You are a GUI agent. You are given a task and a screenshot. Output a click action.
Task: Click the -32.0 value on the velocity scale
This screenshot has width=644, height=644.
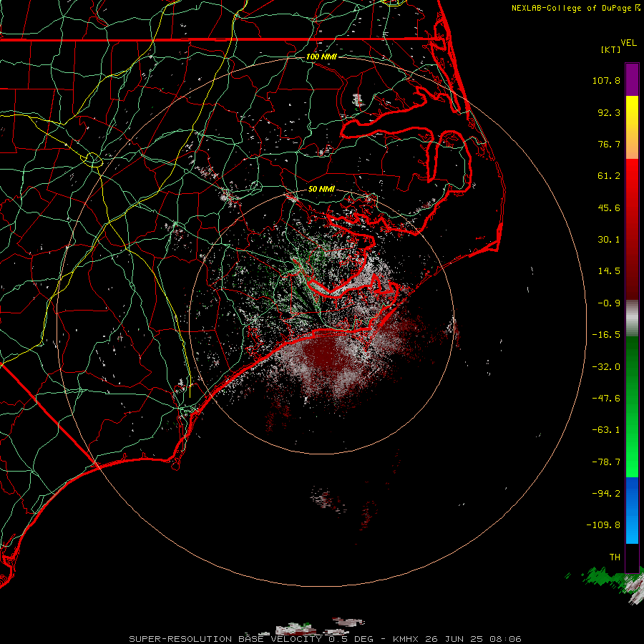606,367
